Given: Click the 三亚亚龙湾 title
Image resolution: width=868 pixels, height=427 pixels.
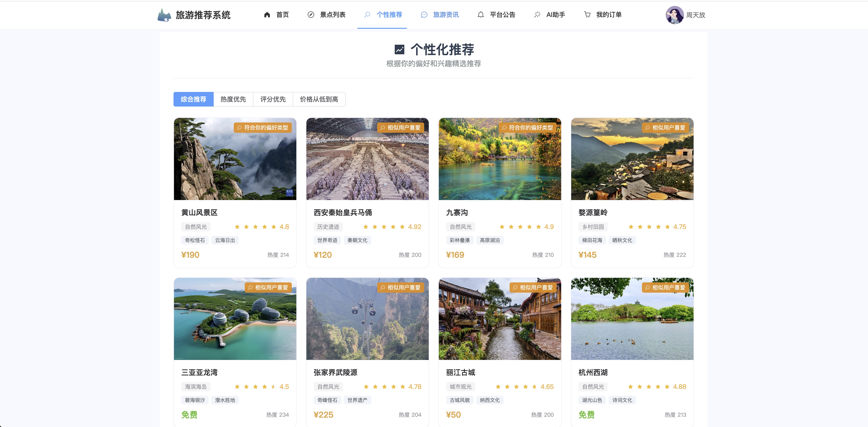Looking at the screenshot, I should click(200, 373).
